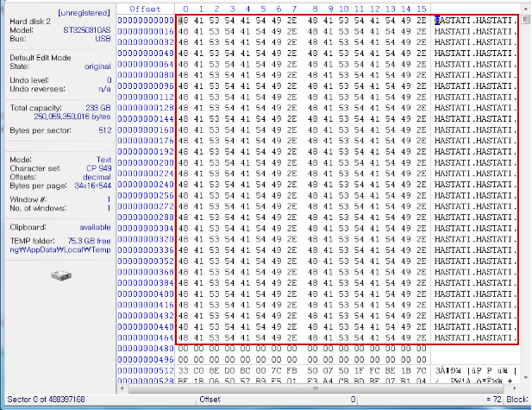Viewport: 532px width, 410px height.
Task: Click first 00 byte in row 0000000480
Action: (x=183, y=349)
